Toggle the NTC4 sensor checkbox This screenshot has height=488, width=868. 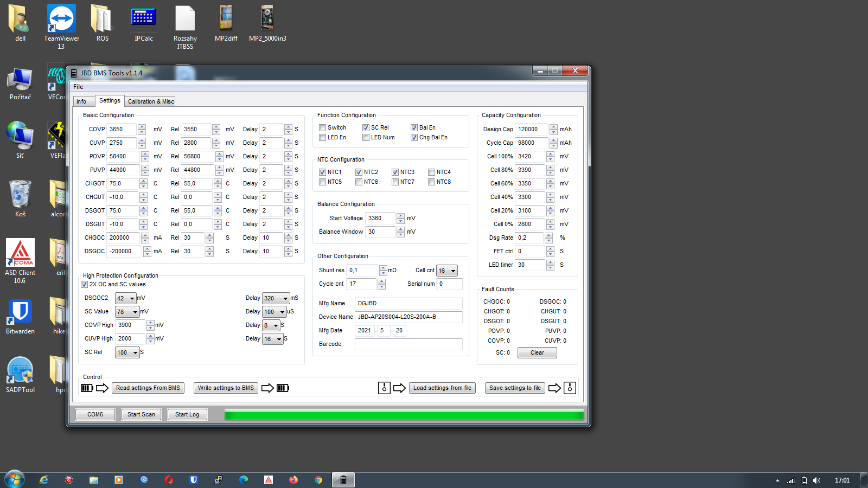432,172
